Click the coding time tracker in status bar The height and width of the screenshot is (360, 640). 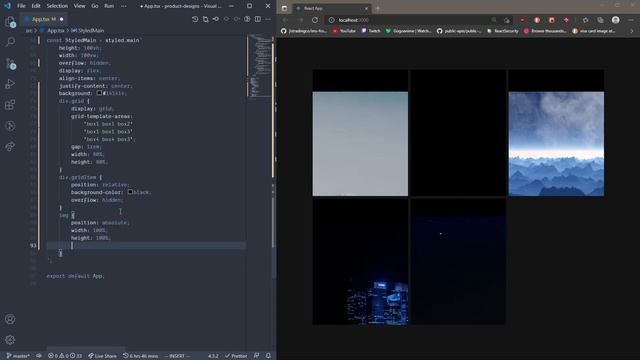[x=140, y=356]
